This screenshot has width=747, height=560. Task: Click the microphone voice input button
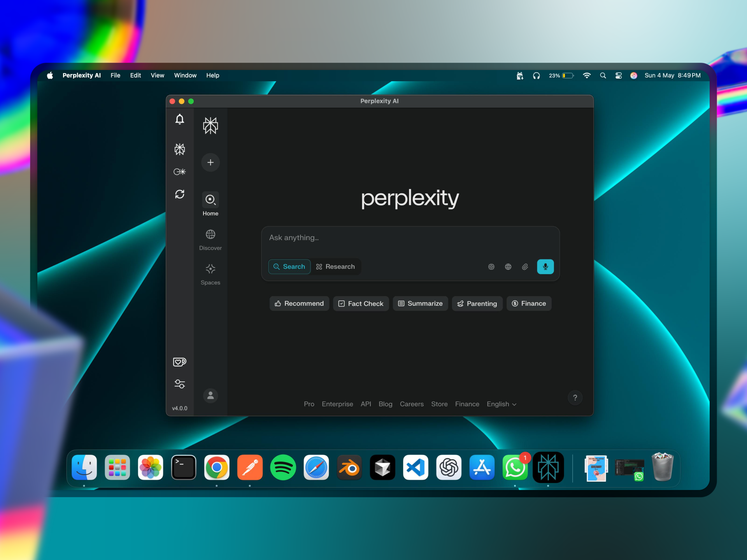tap(545, 266)
